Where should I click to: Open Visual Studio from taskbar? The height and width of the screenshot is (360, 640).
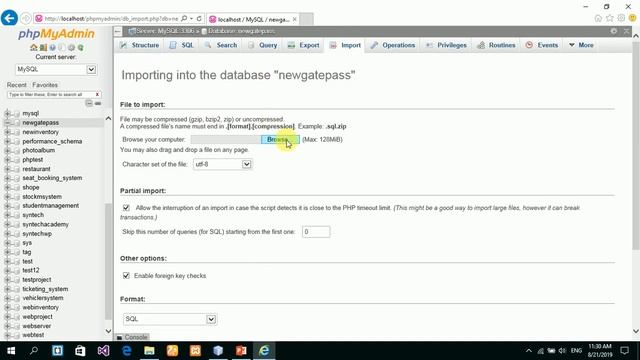click(103, 351)
